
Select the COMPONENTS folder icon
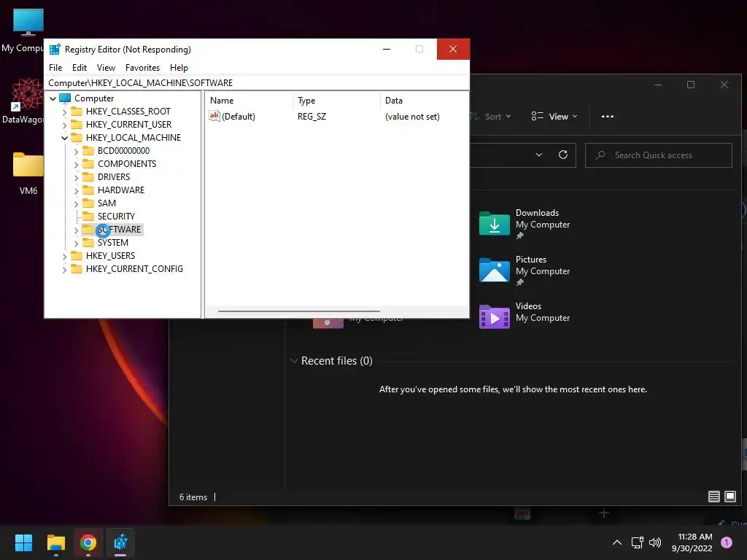click(88, 164)
